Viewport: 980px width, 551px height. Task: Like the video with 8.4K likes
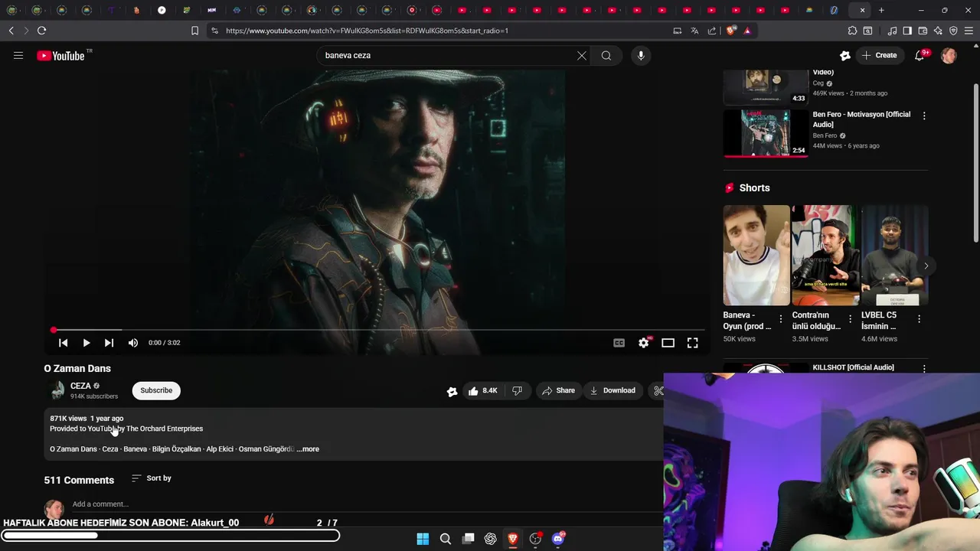[483, 390]
